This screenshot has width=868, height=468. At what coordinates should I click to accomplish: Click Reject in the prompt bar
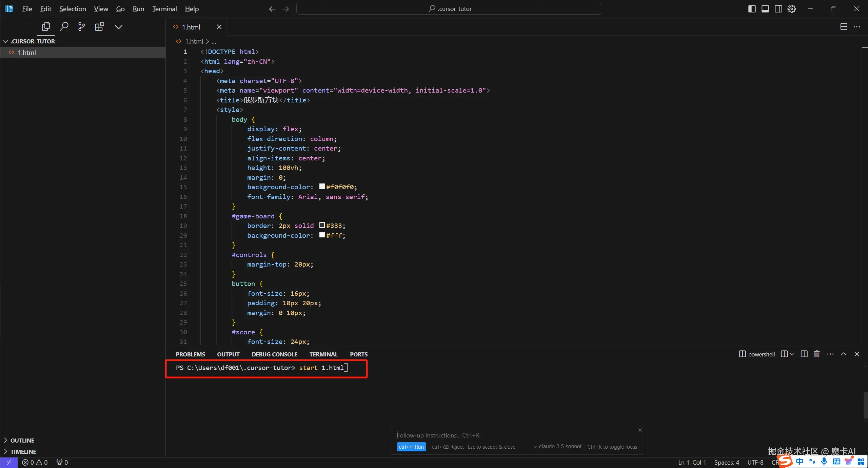448,447
